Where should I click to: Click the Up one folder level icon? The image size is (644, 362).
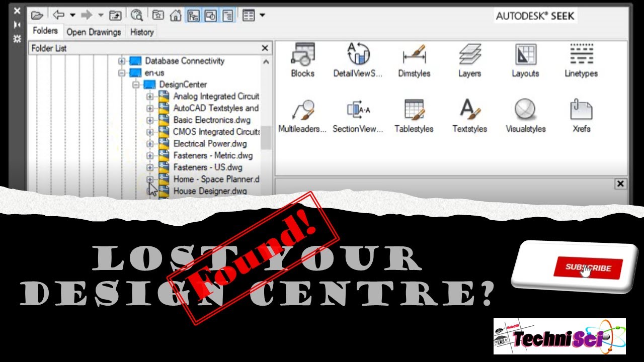click(115, 15)
